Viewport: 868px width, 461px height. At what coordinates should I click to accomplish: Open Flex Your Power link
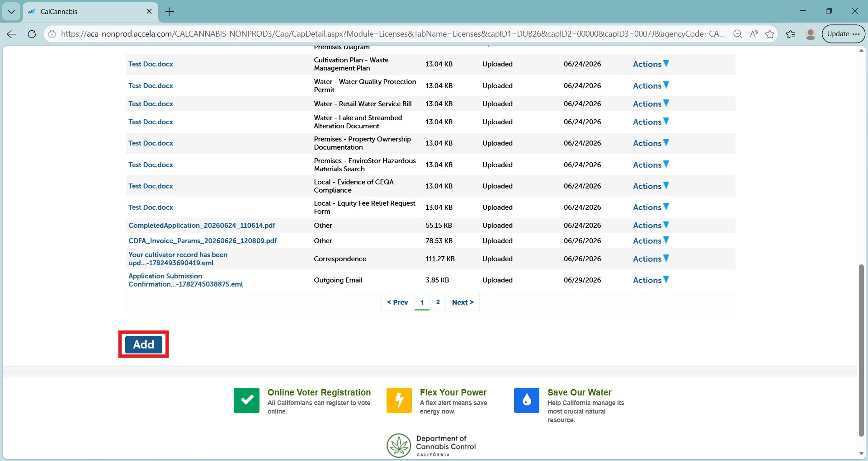pos(453,392)
